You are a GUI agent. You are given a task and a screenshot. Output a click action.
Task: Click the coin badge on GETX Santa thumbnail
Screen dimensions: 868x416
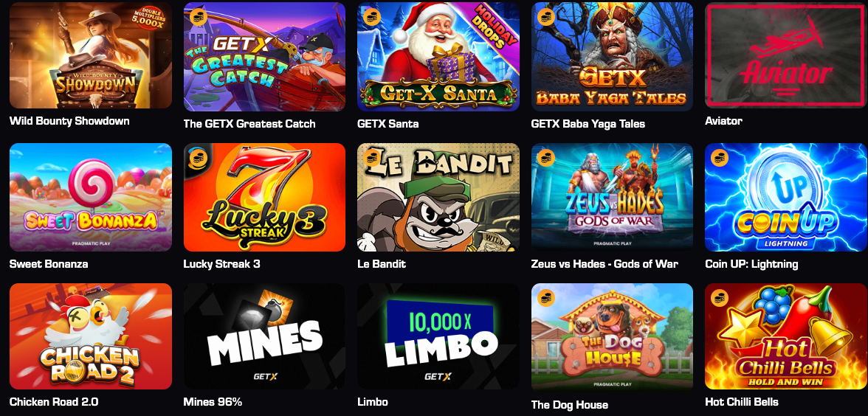371,16
